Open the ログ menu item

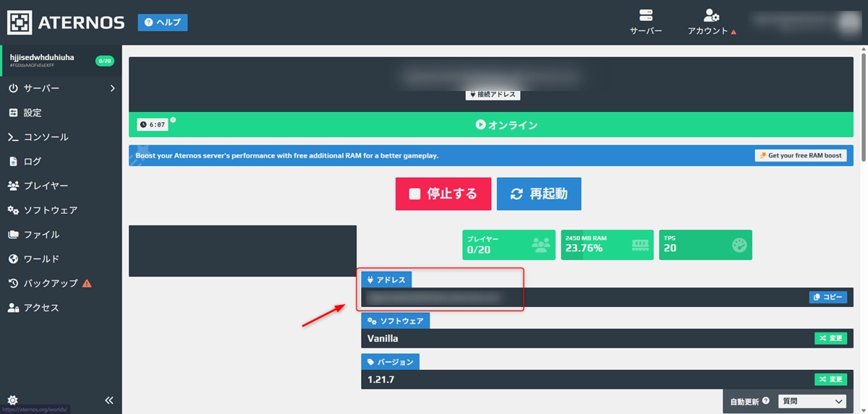pos(61,162)
